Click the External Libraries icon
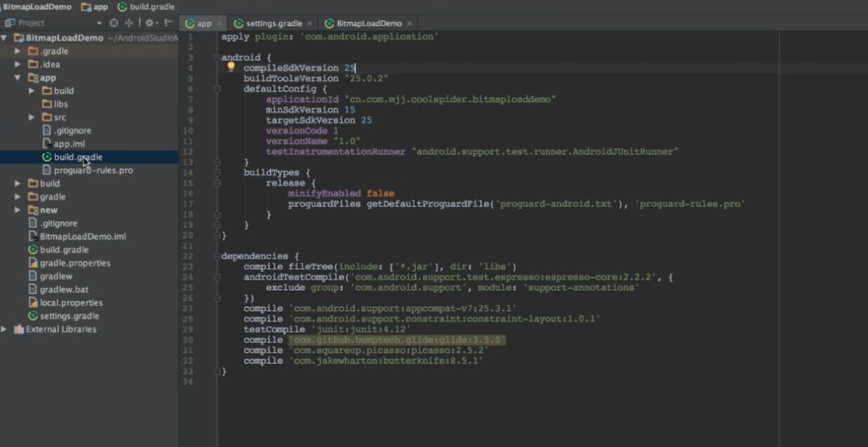 click(19, 329)
